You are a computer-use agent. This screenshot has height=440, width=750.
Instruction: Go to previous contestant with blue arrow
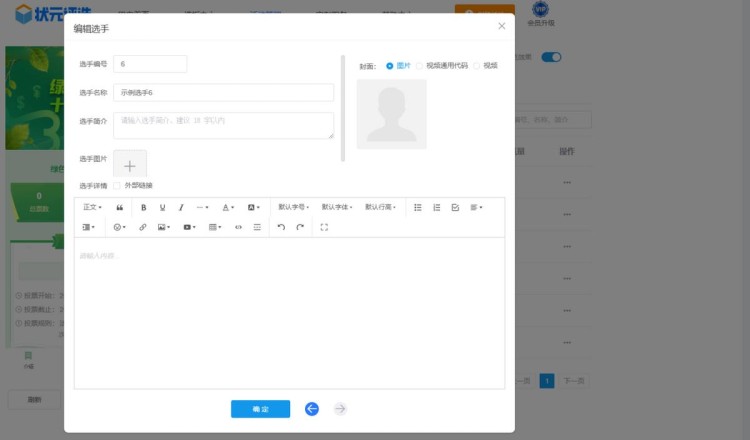point(312,409)
